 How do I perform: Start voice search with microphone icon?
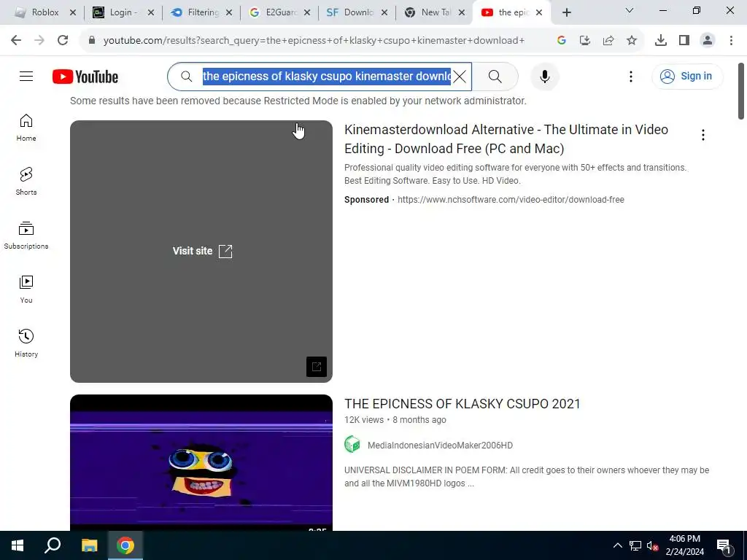point(544,76)
